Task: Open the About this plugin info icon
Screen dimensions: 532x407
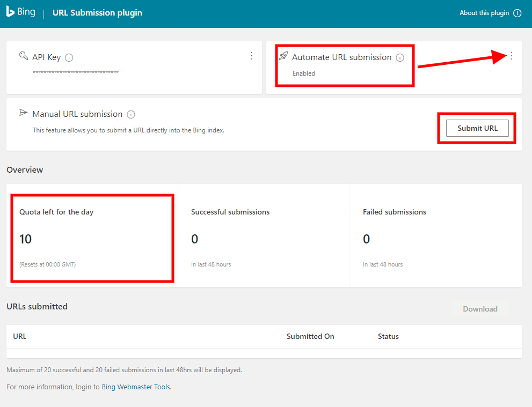Action: pos(517,13)
